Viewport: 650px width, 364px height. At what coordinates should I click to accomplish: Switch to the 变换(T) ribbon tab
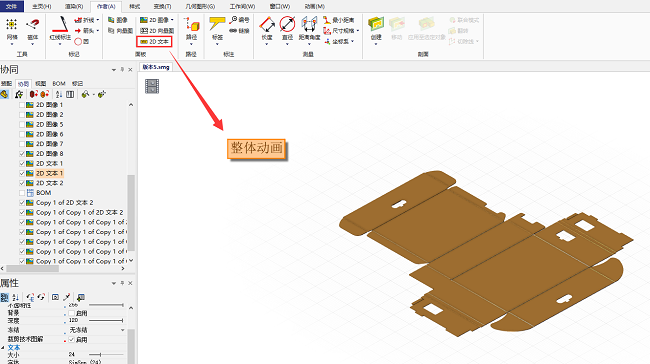pos(162,6)
